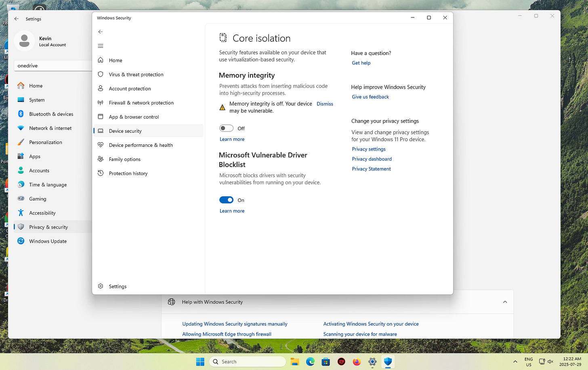Click the Help with Windows Security globe icon
Viewport: 588px width, 370px height.
tap(172, 302)
